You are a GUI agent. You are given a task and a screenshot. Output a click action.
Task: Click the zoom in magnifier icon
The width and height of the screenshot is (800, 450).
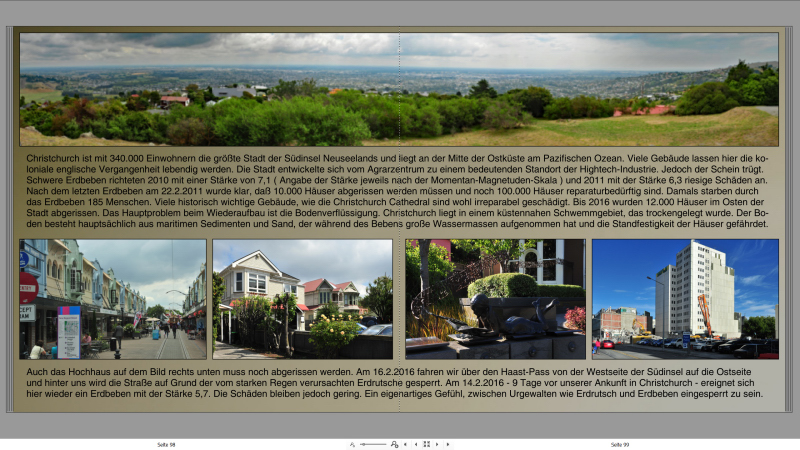pos(394,445)
